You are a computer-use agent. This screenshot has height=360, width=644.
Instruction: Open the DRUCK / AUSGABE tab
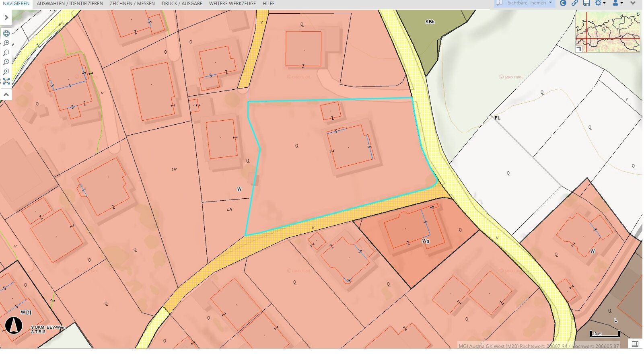click(x=182, y=4)
